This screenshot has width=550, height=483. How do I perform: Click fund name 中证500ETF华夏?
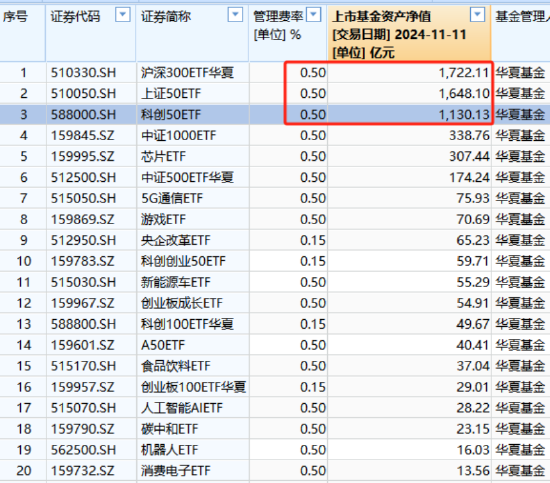coord(187,177)
